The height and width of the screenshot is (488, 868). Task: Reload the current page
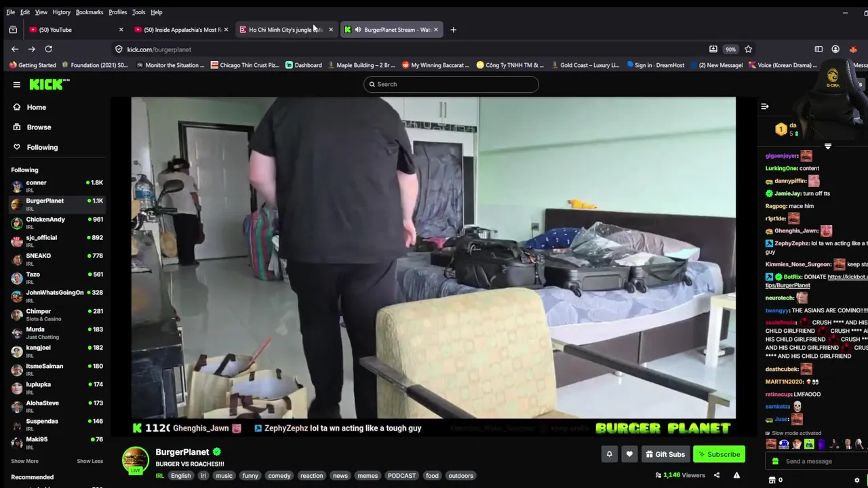48,49
